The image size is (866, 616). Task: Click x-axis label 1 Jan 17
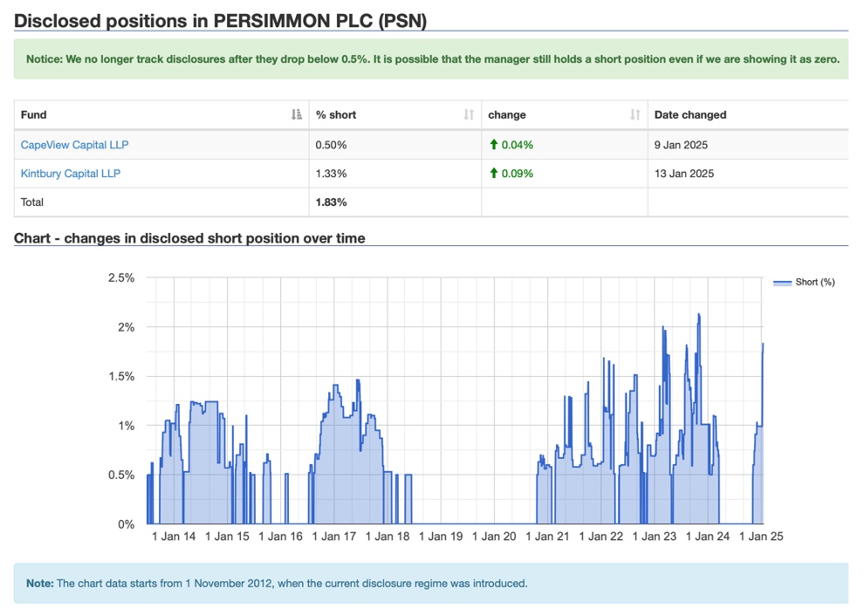[x=334, y=536]
